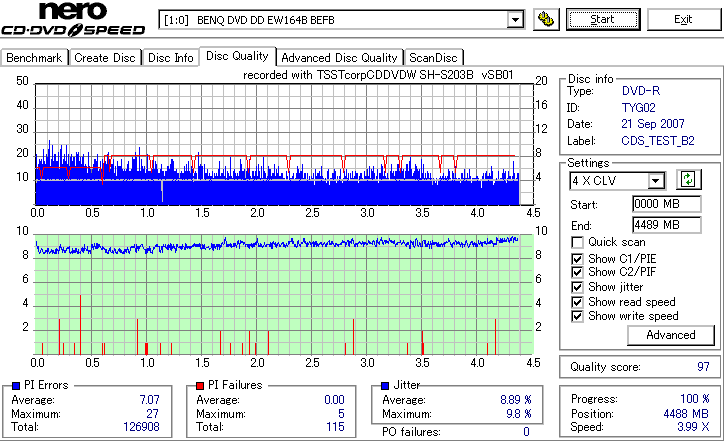Open the BENQ drive selection dropdown
This screenshot has height=441, width=724.
[x=515, y=20]
